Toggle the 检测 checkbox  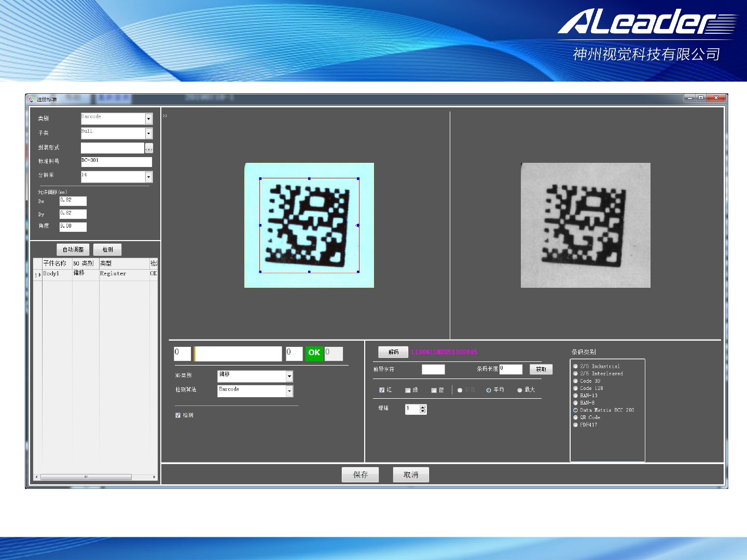[x=178, y=415]
